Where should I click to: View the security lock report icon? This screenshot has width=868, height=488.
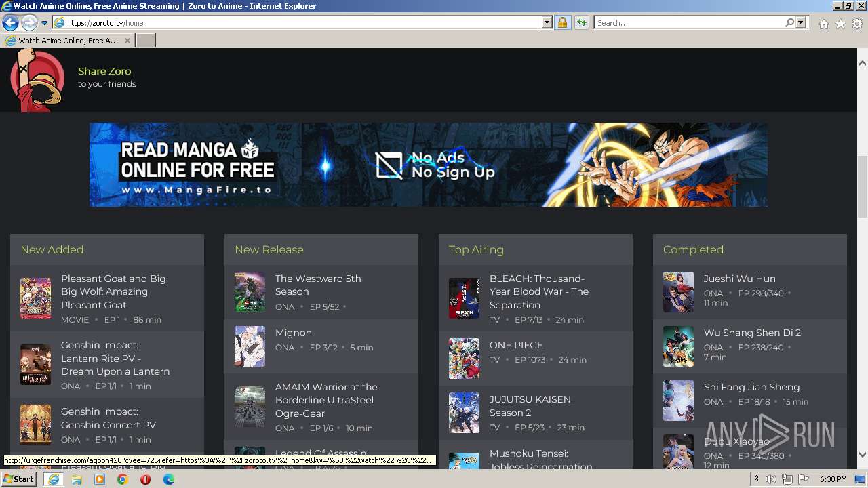[562, 23]
